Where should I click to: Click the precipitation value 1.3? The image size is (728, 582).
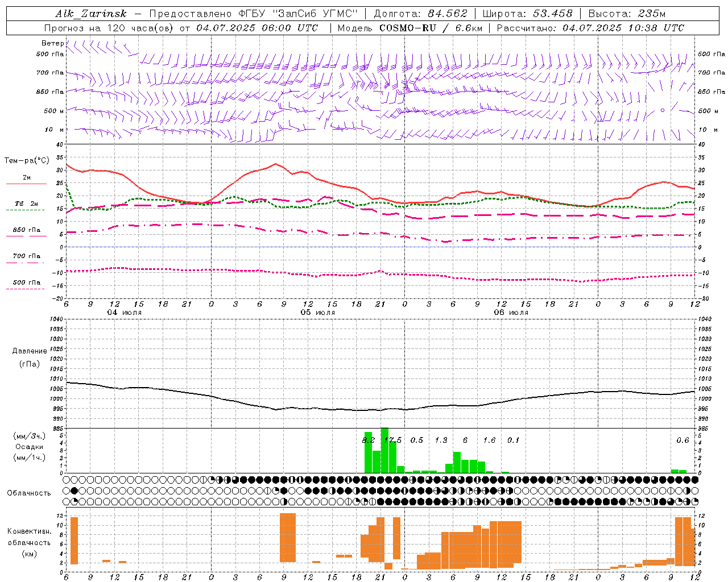[x=441, y=440]
